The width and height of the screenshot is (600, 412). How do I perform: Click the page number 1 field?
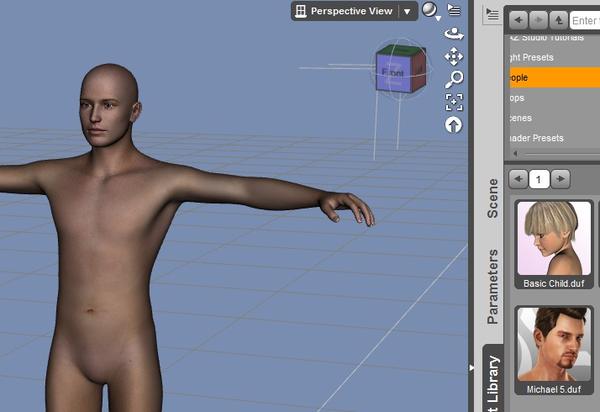(539, 179)
